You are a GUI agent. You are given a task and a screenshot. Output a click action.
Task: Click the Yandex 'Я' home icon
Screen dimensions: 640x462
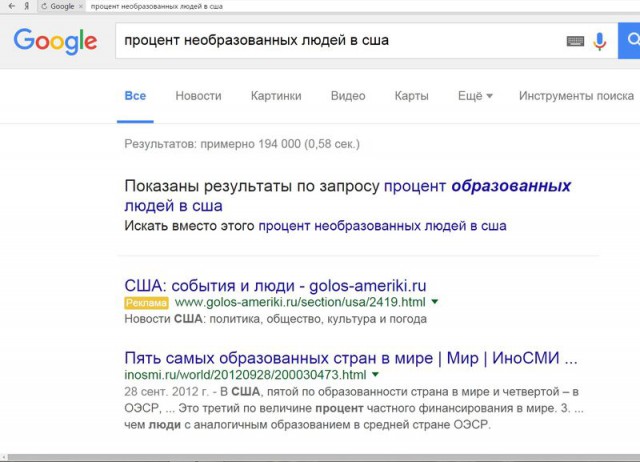click(x=27, y=6)
